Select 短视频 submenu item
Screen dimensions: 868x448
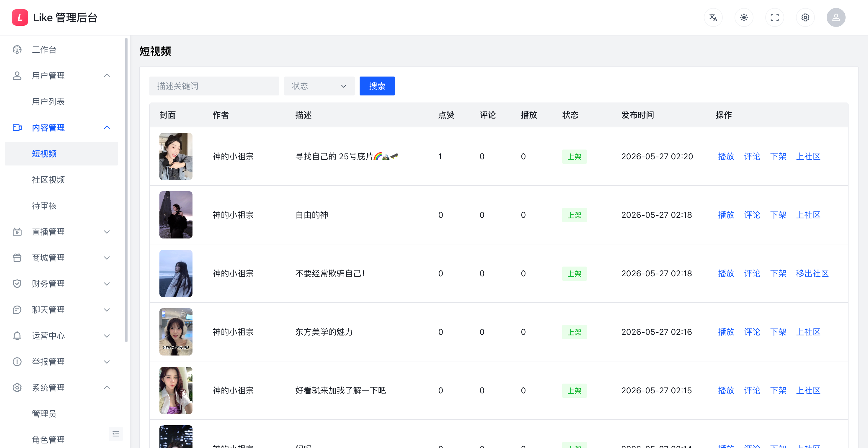click(61, 154)
